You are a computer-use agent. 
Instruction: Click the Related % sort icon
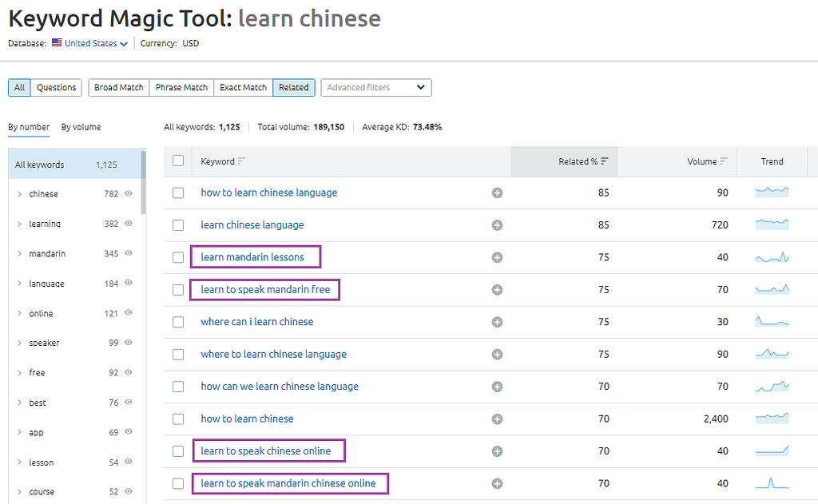tap(605, 161)
